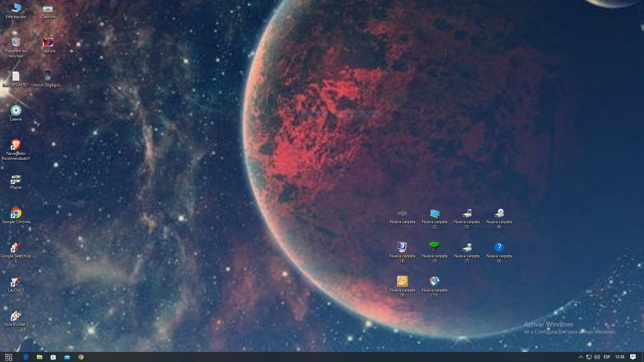Open the volume control in tray
The height and width of the screenshot is (362, 644).
click(597, 357)
